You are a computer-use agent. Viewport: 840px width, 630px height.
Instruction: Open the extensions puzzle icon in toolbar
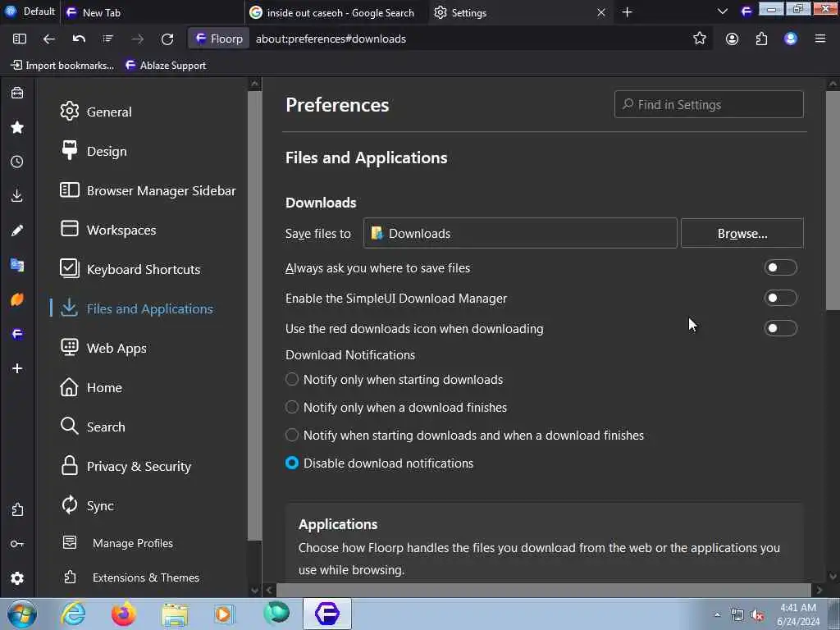coord(761,39)
